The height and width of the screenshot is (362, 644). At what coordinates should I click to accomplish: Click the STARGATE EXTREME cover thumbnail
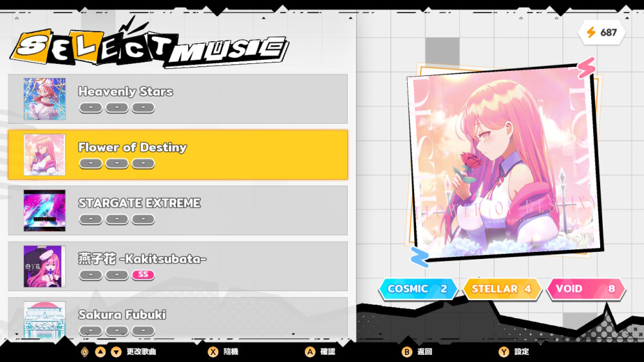pos(44,211)
